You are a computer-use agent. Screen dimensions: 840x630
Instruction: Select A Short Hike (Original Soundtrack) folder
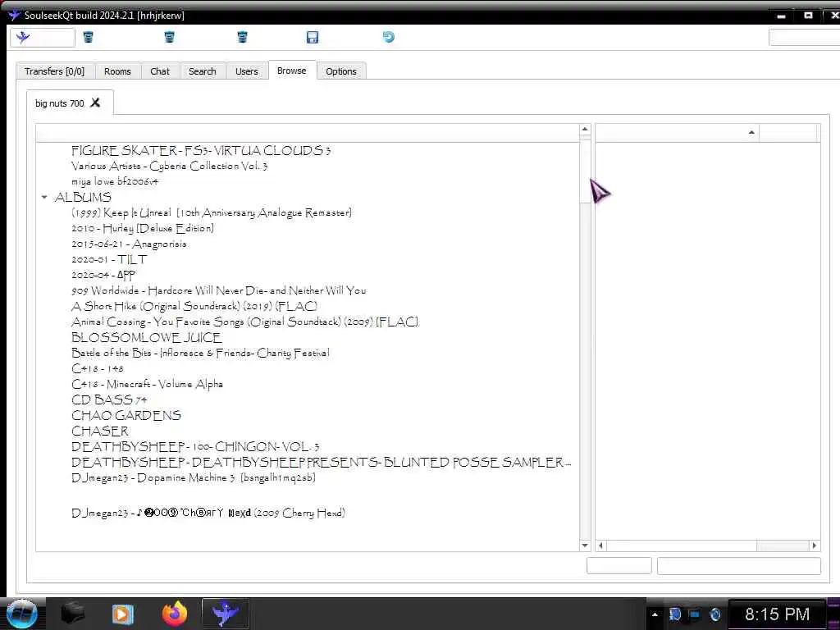pyautogui.click(x=194, y=306)
